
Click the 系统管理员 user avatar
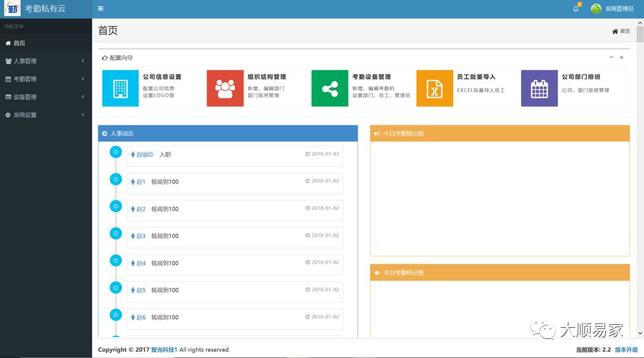595,9
